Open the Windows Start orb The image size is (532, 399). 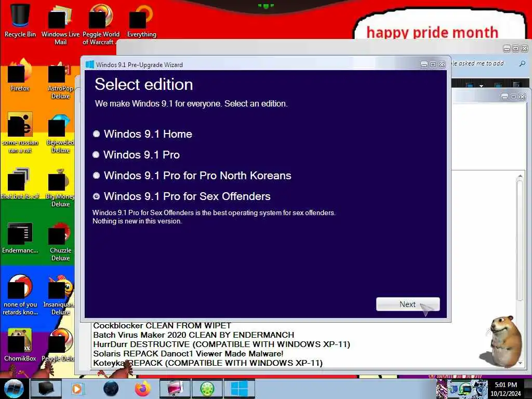pyautogui.click(x=14, y=389)
